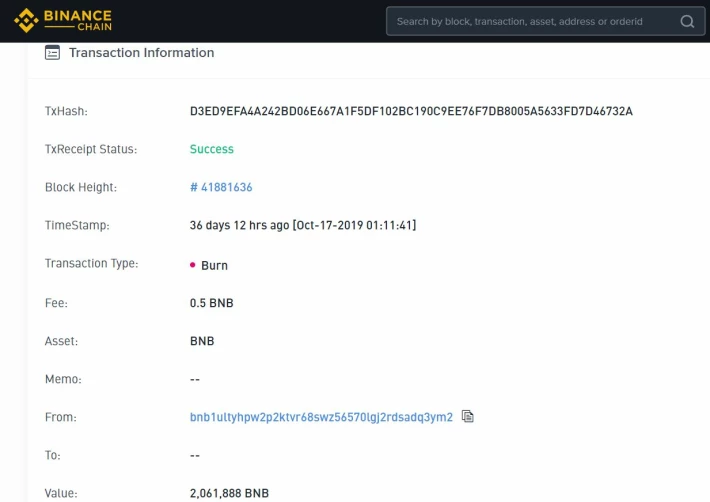The image size is (710, 502).
Task: Click the Transaction Information heading
Action: tap(141, 53)
